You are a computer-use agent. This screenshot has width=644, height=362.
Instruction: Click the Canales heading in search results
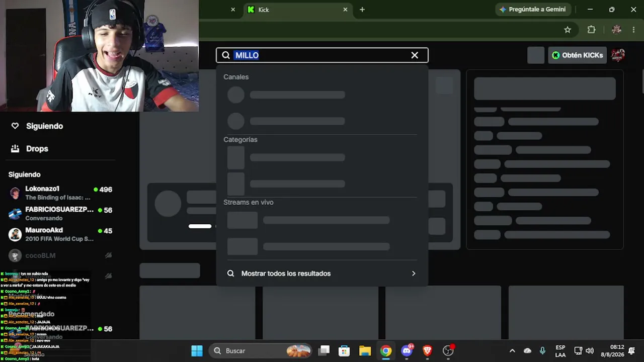(x=236, y=77)
